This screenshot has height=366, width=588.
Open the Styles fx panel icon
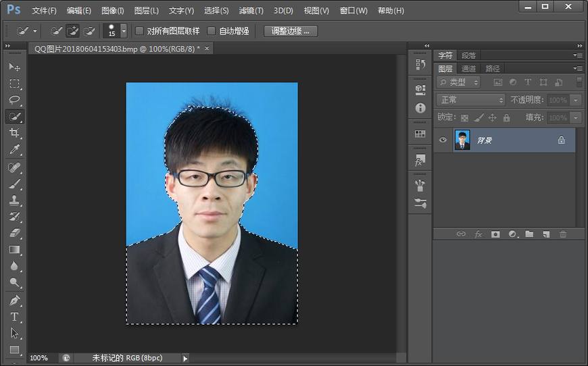420,160
